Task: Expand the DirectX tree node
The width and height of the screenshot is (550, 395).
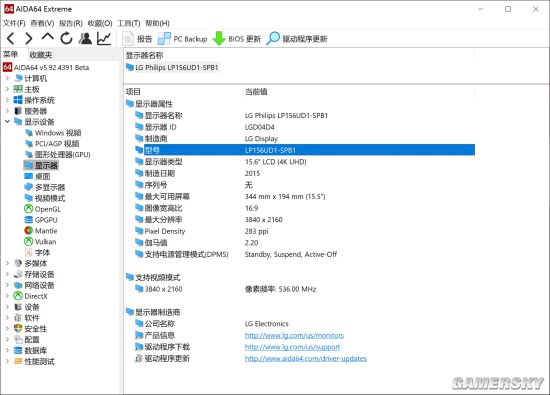Action: tap(7, 296)
